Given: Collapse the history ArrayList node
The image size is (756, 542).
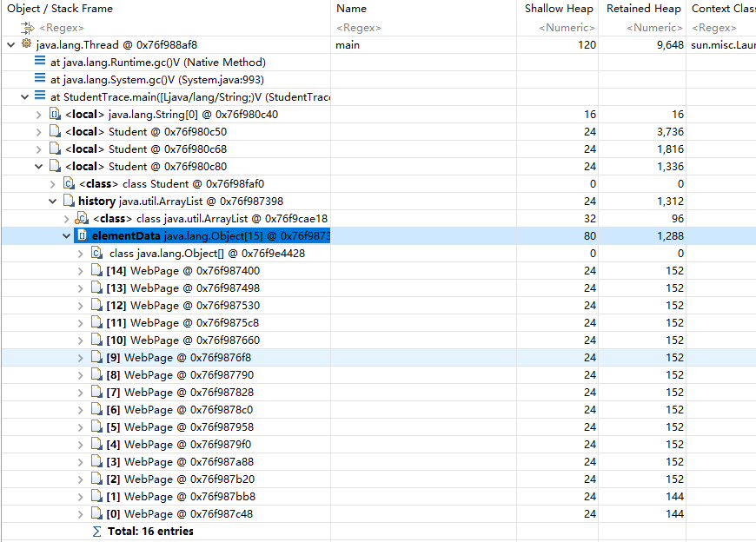Looking at the screenshot, I should (x=52, y=201).
